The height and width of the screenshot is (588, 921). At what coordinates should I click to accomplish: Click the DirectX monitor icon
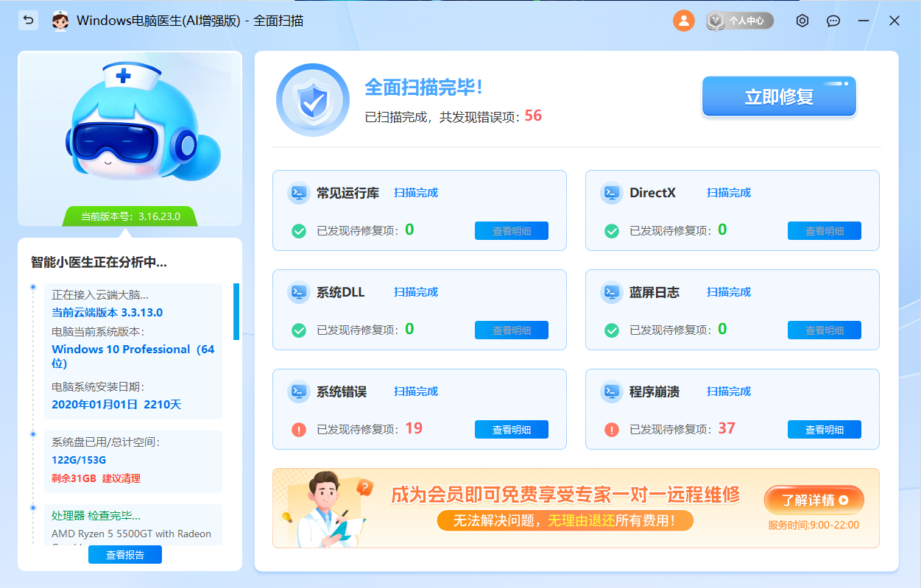[x=611, y=193]
